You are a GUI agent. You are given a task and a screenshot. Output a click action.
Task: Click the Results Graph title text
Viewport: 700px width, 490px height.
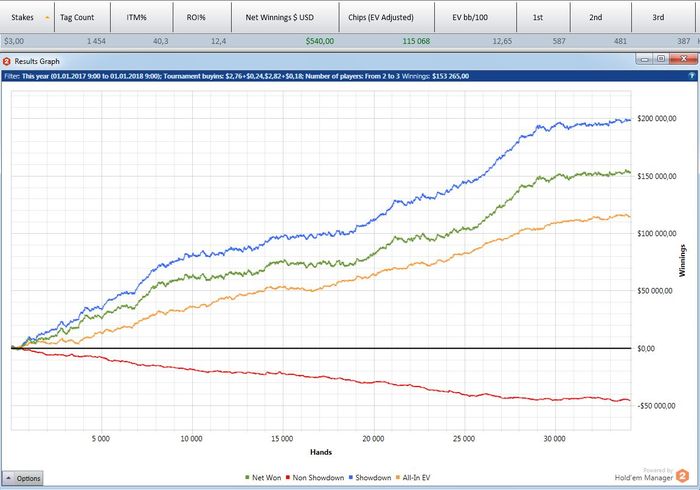37,61
